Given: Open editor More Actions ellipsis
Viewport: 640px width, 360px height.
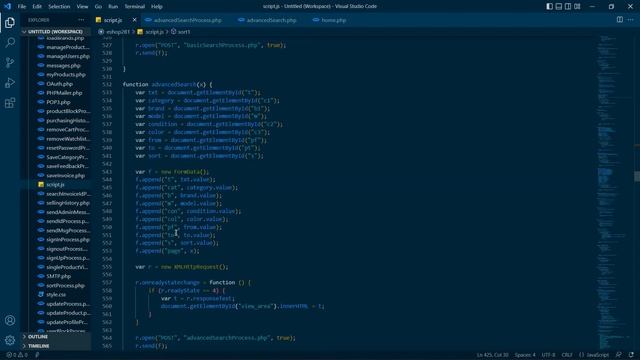Looking at the screenshot, I should [x=631, y=20].
